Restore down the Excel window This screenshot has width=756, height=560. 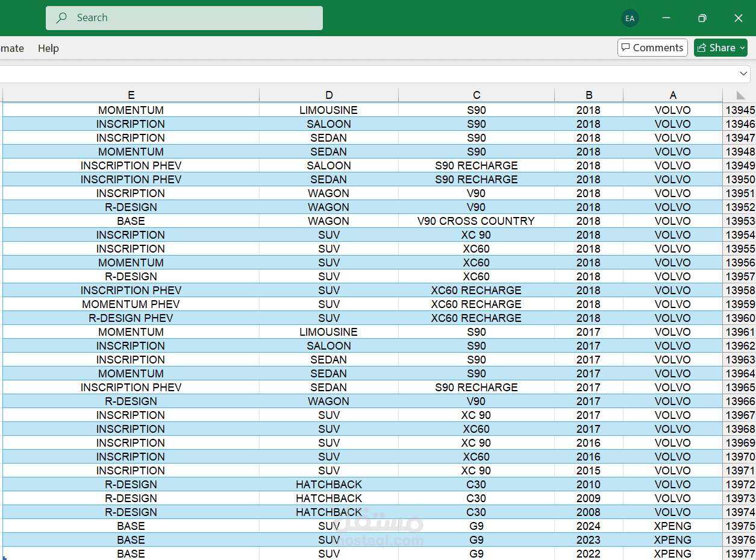(x=702, y=18)
